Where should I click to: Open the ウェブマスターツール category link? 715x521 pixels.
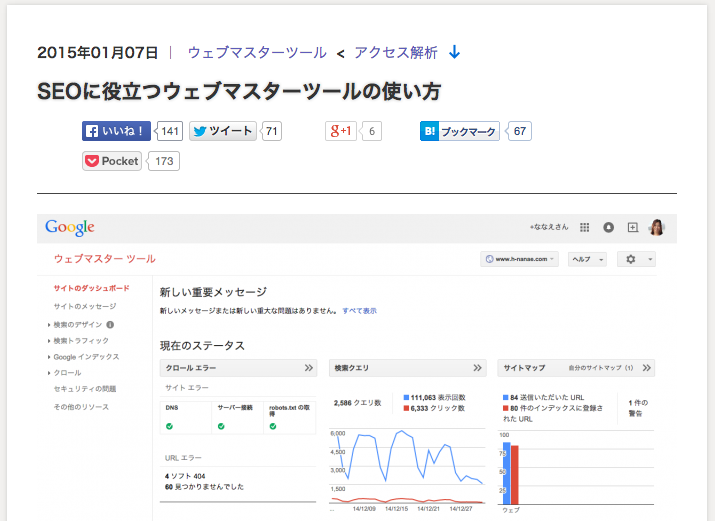click(257, 52)
